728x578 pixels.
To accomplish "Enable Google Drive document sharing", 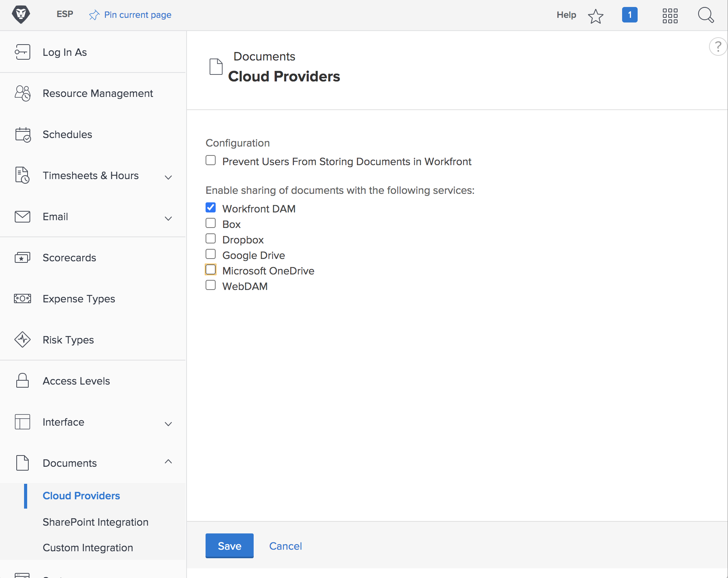I will click(x=211, y=254).
